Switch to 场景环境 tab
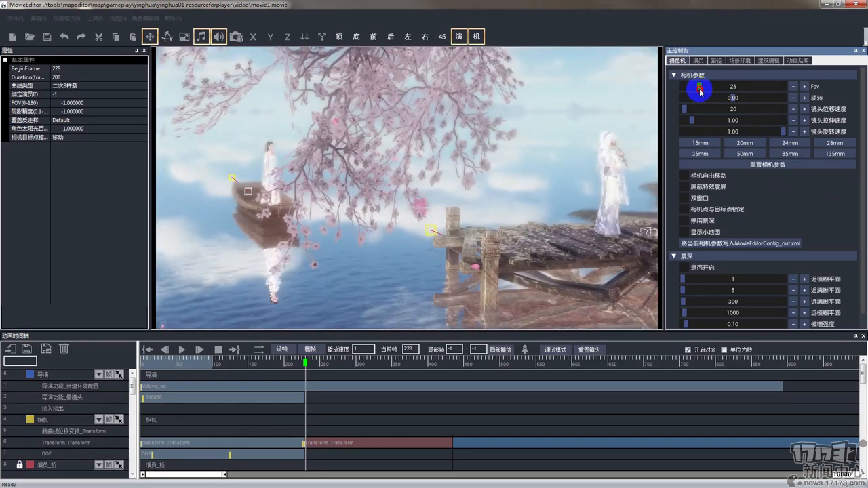 pos(740,60)
